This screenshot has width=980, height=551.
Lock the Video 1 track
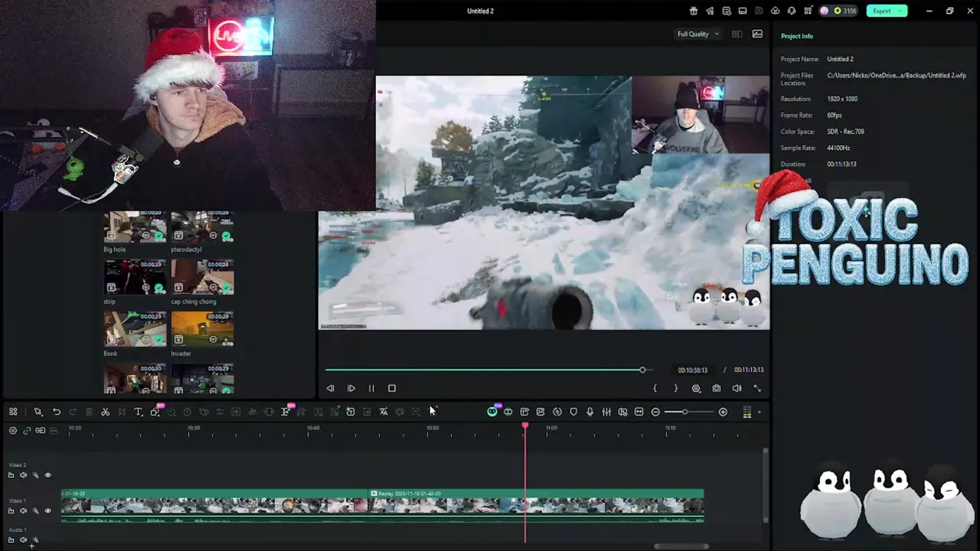pos(11,510)
